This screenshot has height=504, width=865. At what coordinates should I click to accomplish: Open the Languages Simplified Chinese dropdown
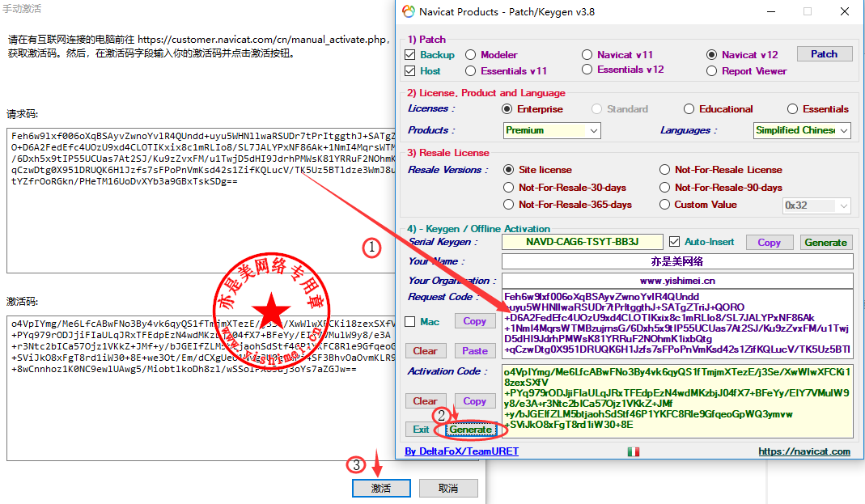pos(802,131)
